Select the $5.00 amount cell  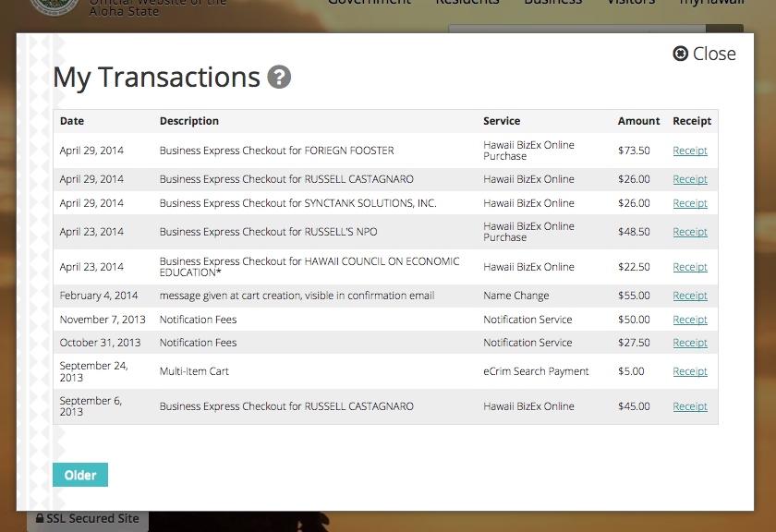(x=631, y=371)
